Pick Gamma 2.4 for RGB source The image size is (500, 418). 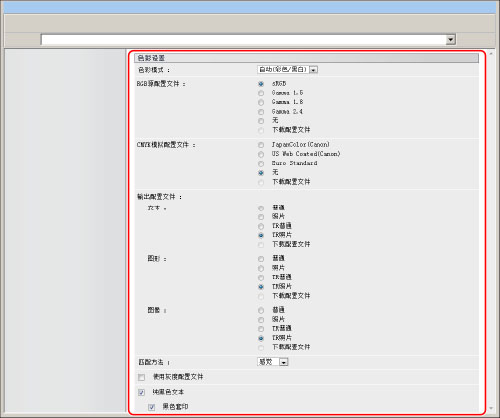[261, 112]
